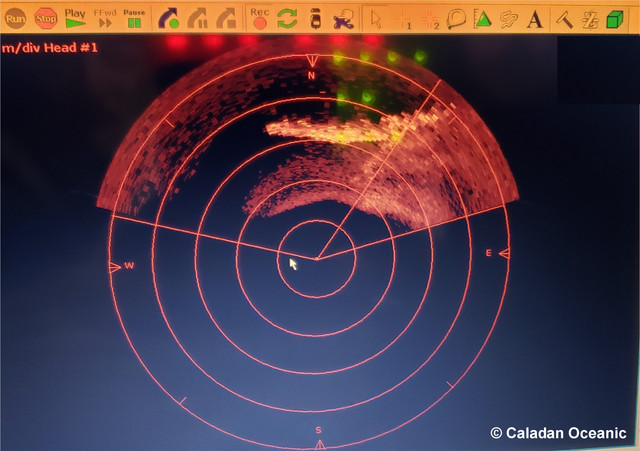Click the green 3D cube icon

pyautogui.click(x=614, y=19)
